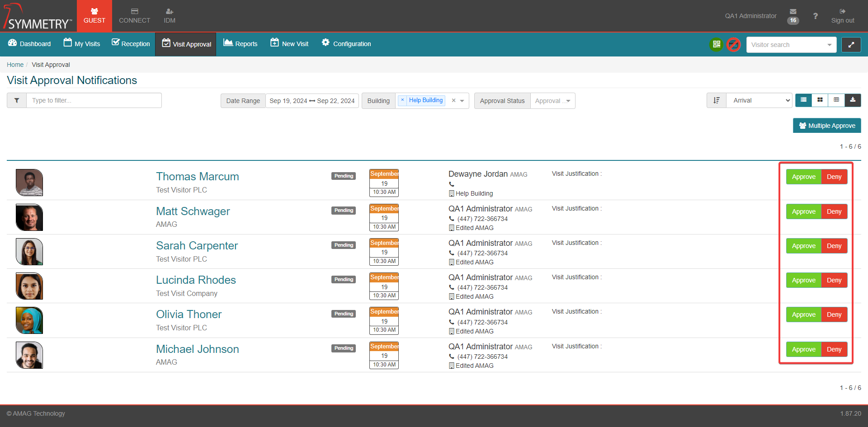Focus the Type to filter field

tap(94, 100)
